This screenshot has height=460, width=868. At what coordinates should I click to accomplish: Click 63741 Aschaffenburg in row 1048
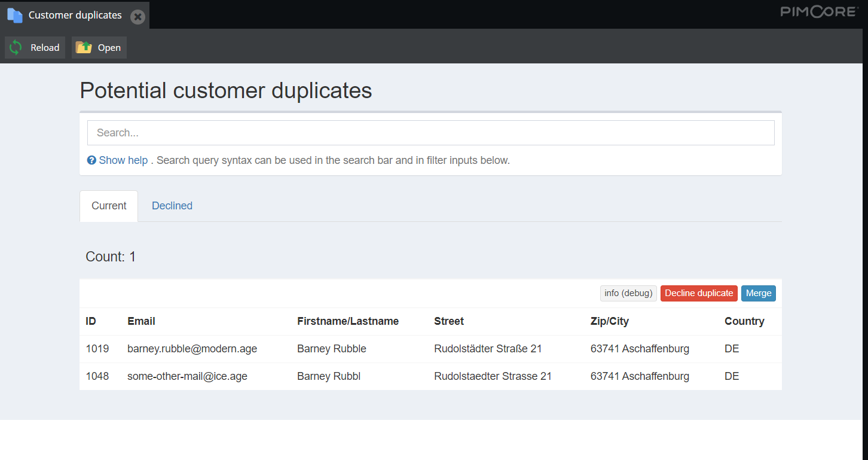pyautogui.click(x=640, y=376)
